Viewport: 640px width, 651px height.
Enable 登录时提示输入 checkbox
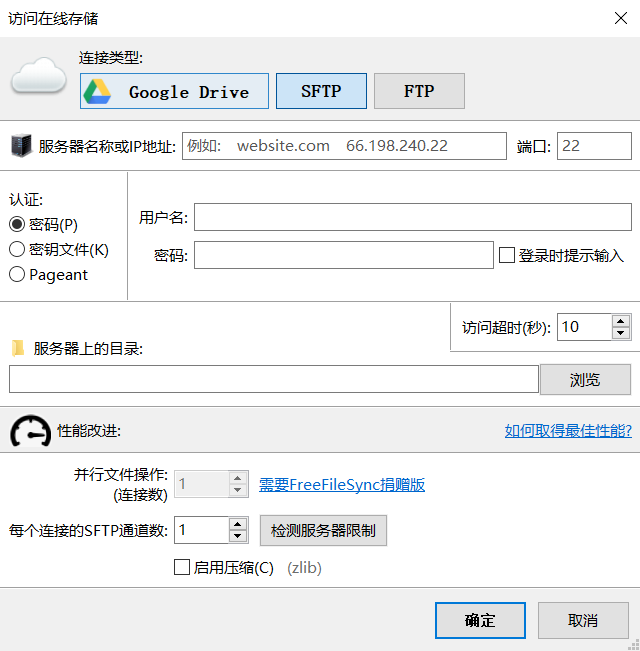507,255
